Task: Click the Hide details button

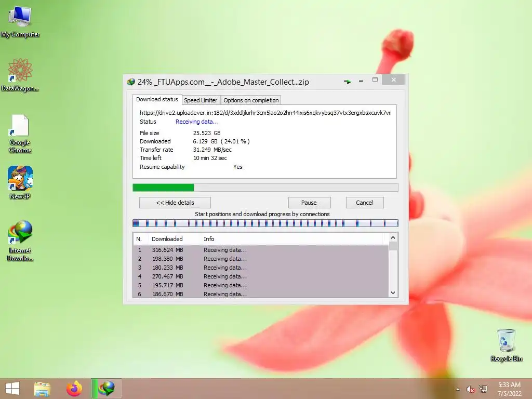Action: click(x=175, y=203)
